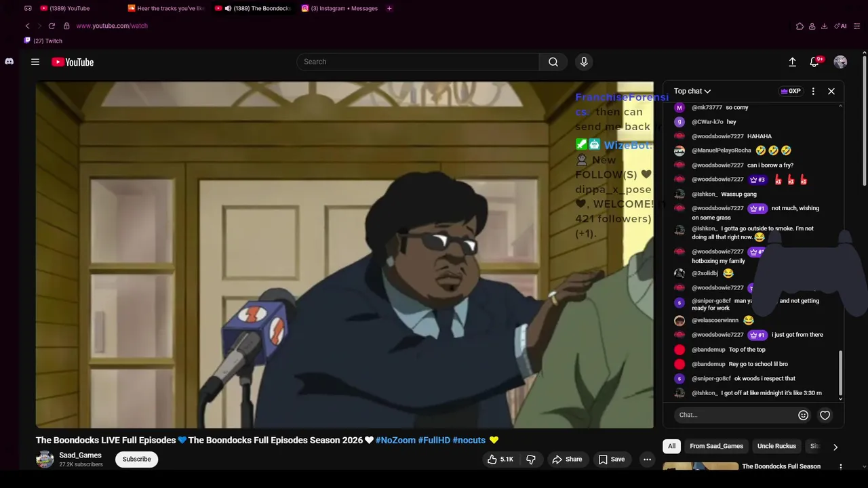Share the video
Viewport: 868px width, 488px height.
(567, 459)
